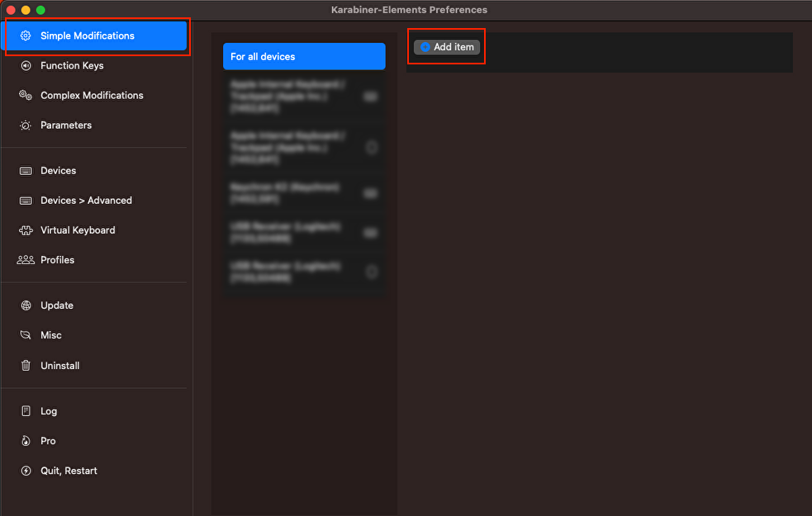Go to Complex Modifications
Image resolution: width=812 pixels, height=516 pixels.
click(92, 95)
